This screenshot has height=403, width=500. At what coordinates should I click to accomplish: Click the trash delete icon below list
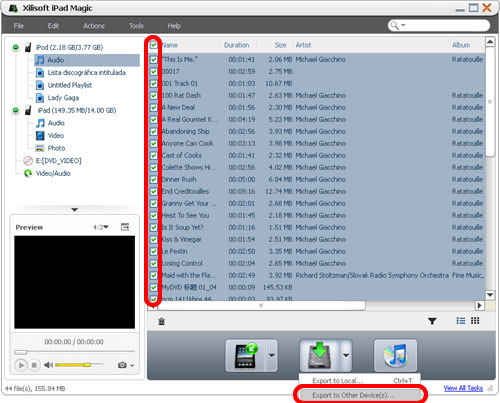(x=162, y=321)
